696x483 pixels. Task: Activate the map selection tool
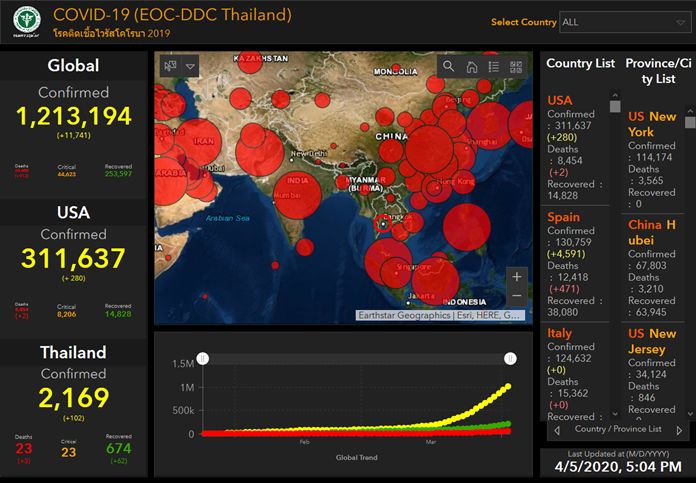[x=170, y=66]
